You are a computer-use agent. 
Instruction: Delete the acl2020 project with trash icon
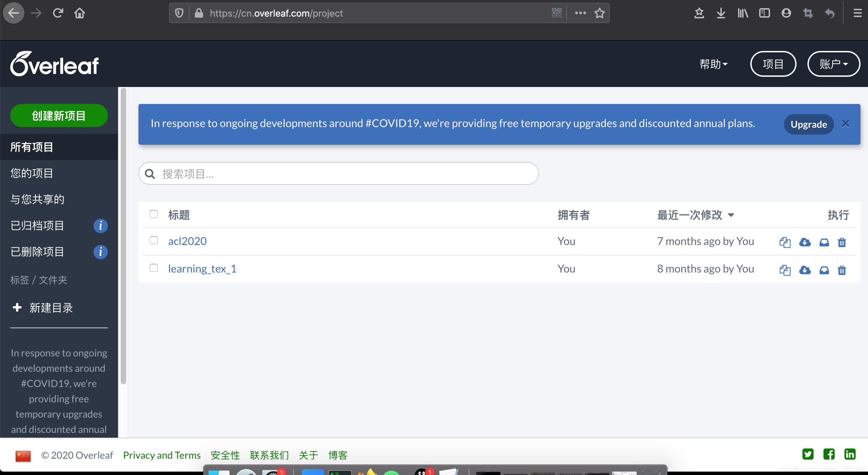coord(842,242)
